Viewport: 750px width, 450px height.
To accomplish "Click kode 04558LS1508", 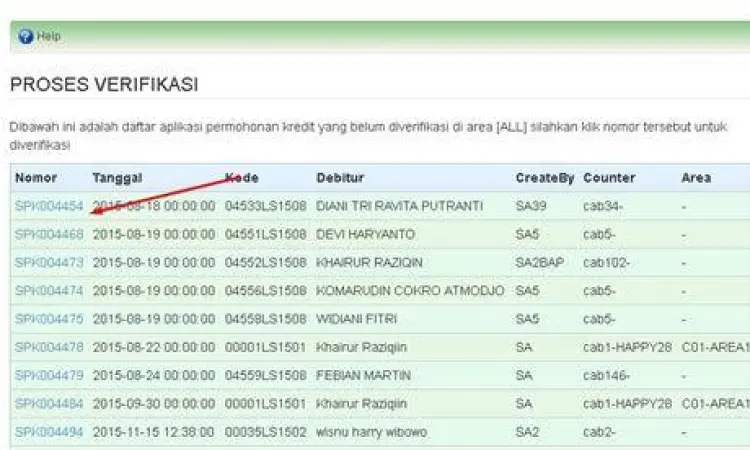I will click(x=265, y=319).
